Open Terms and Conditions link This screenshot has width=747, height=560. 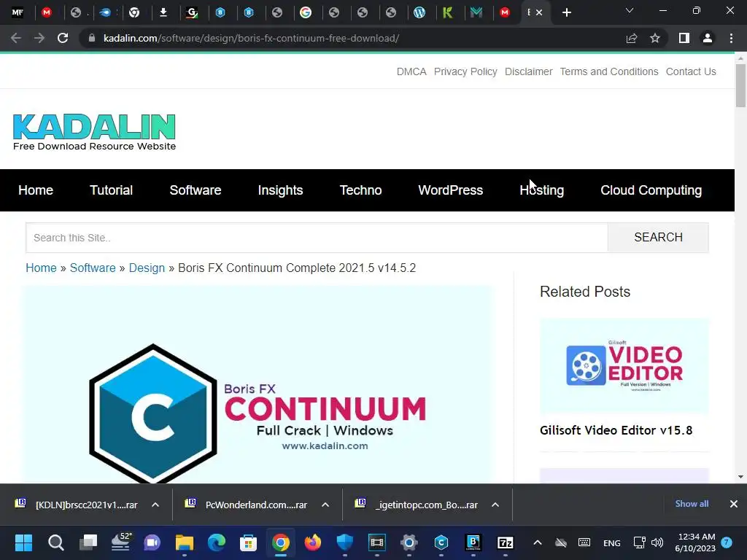pos(609,71)
